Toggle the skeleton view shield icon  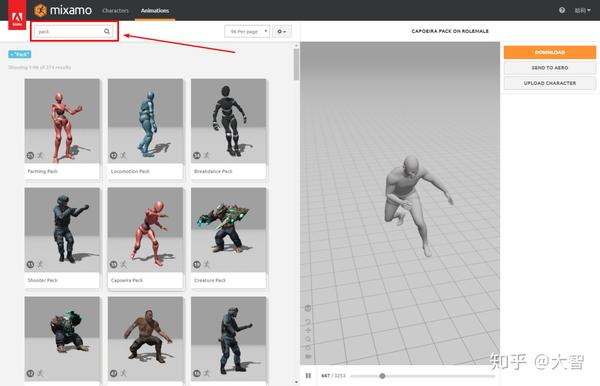click(308, 308)
